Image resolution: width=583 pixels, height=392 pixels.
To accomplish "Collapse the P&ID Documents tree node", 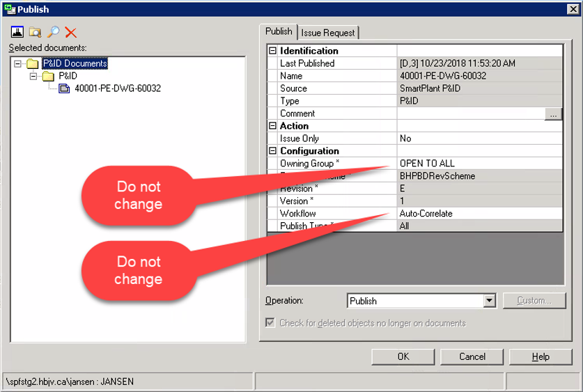I will [17, 63].
